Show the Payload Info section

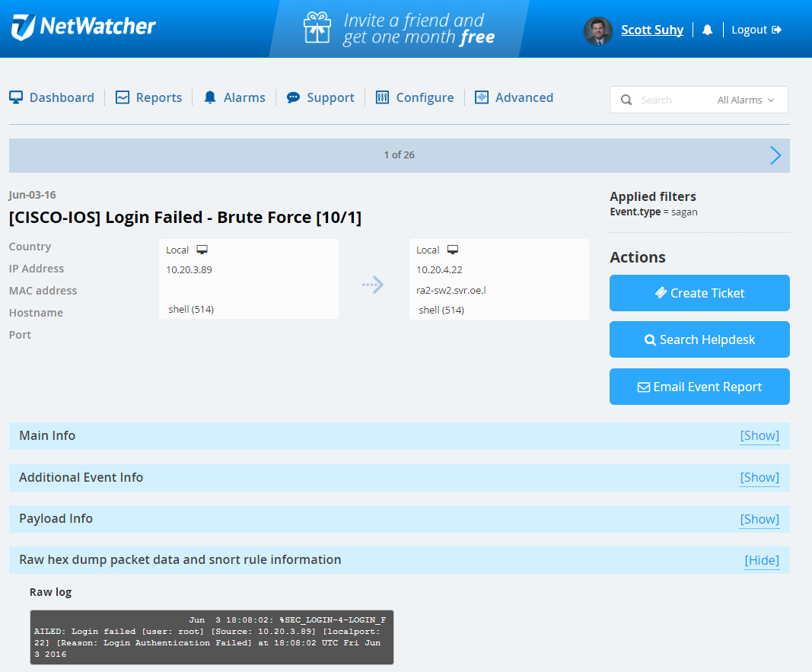759,519
